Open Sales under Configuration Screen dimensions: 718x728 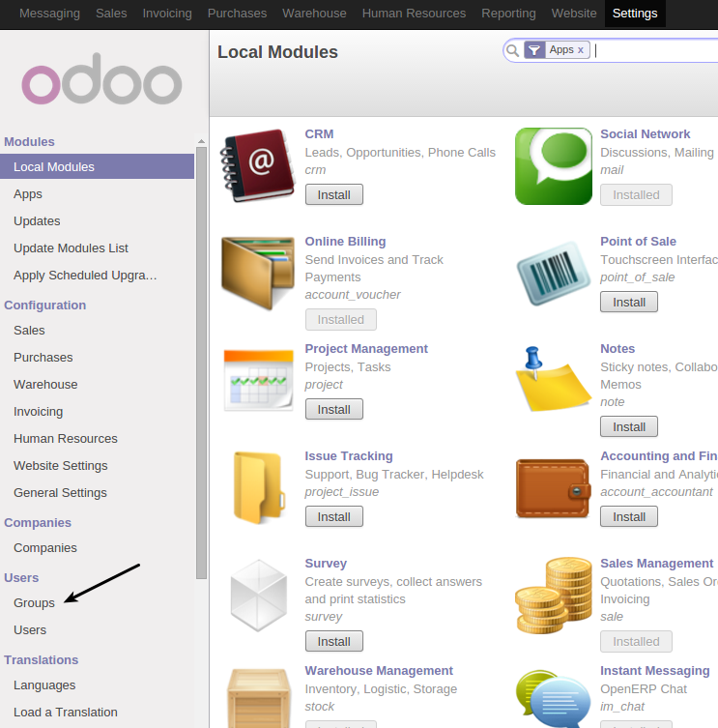coord(29,330)
